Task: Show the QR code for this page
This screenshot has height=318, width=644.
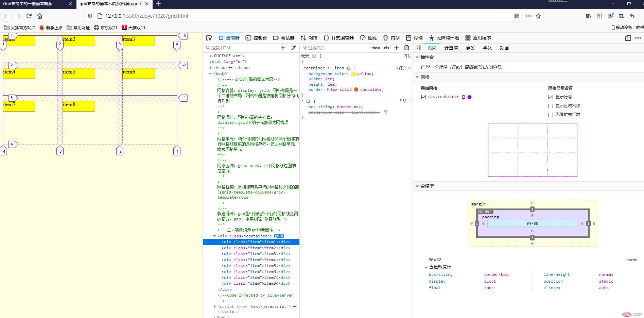Action: [x=517, y=16]
